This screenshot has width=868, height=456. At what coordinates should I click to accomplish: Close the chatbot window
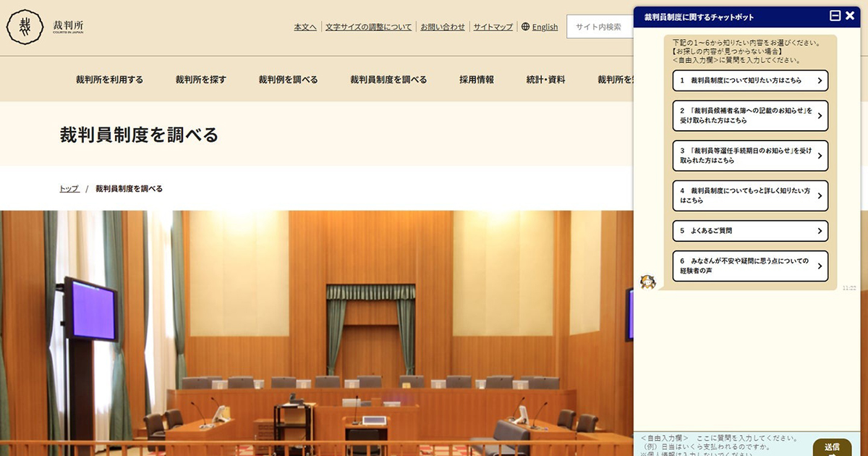[x=850, y=15]
